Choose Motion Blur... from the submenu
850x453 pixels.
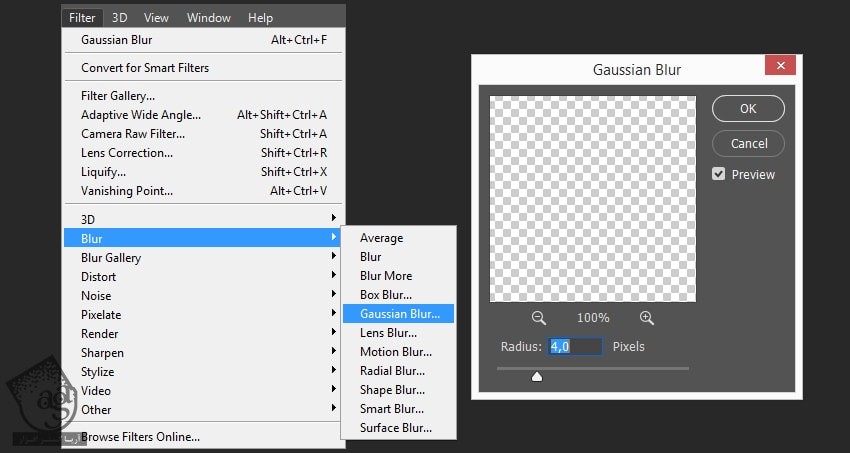(396, 351)
